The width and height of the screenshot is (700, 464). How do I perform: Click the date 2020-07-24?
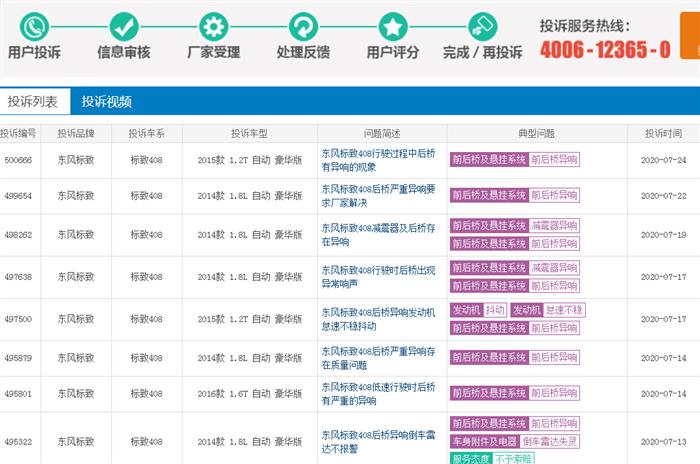[x=663, y=160]
